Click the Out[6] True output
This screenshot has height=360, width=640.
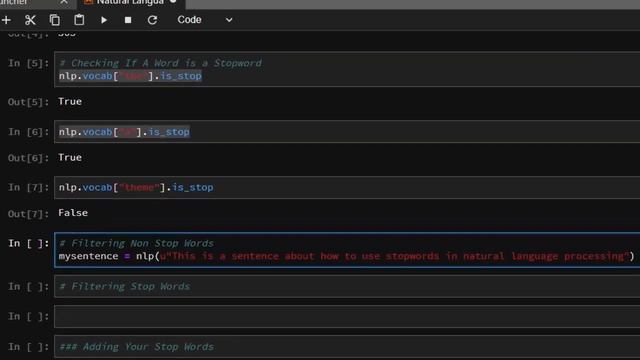[x=70, y=157]
